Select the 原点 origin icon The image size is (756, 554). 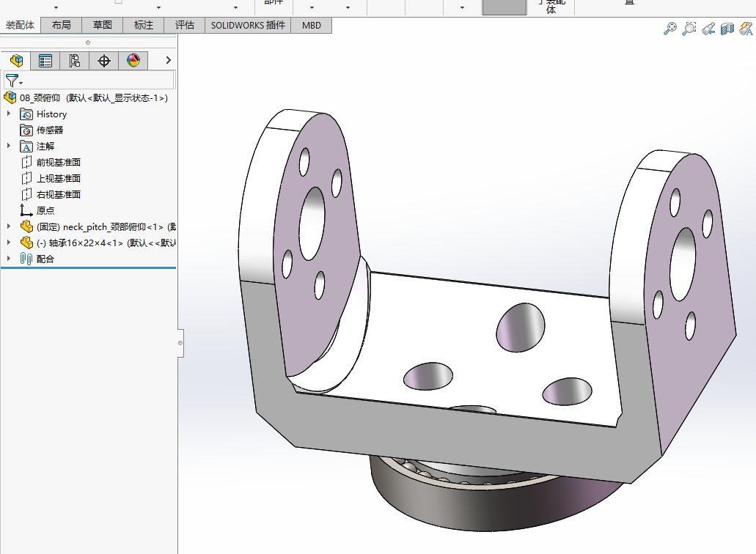pos(26,210)
